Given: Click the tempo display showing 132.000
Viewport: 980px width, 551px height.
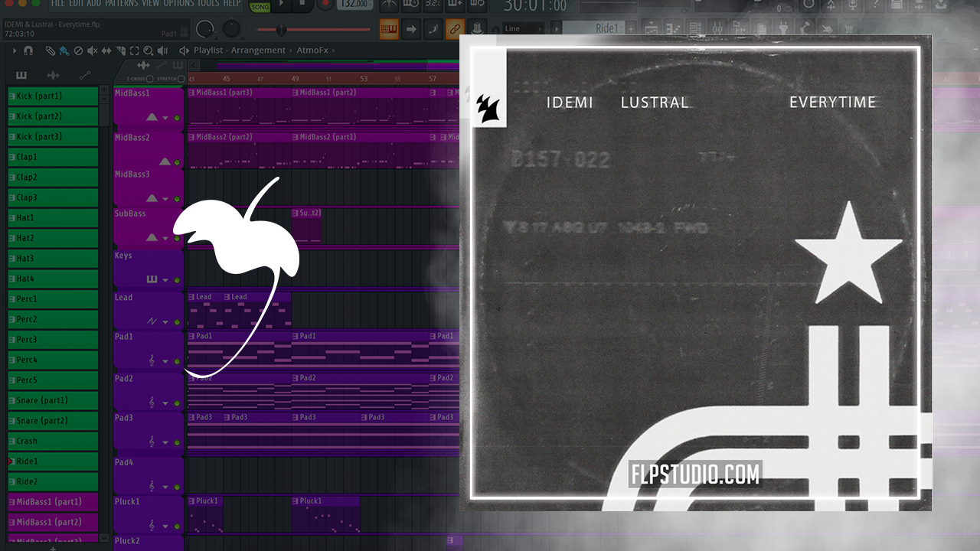Looking at the screenshot, I should (x=353, y=5).
